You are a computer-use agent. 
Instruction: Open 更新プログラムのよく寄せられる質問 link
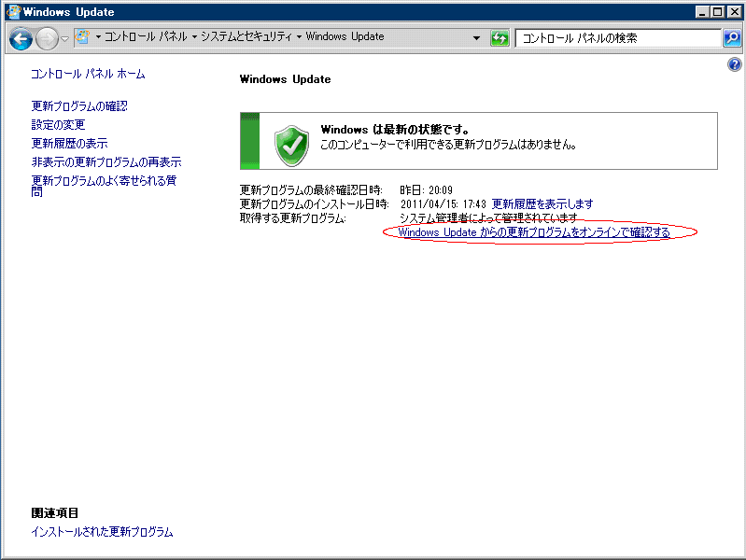[104, 186]
